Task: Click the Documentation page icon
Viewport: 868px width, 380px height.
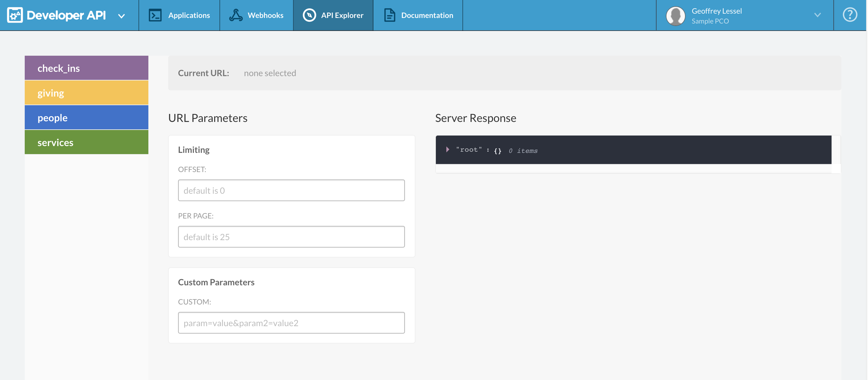Action: click(x=389, y=15)
